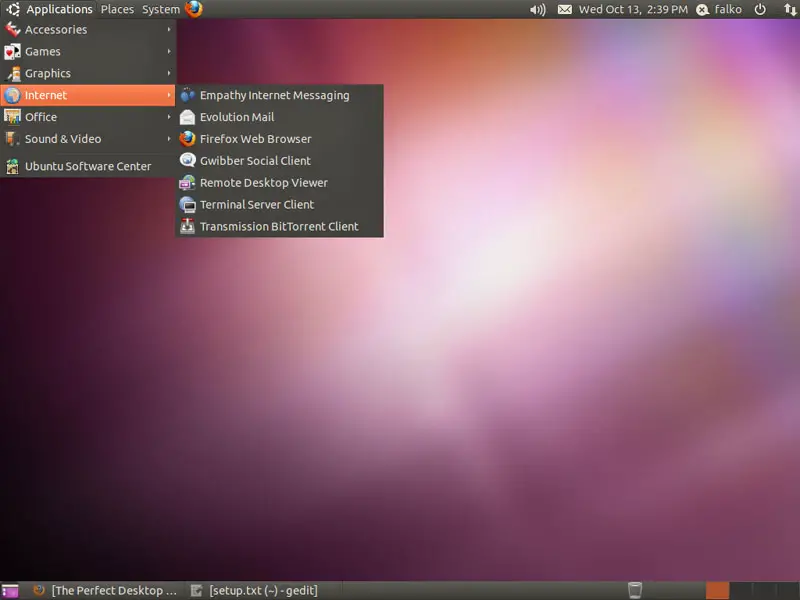This screenshot has height=600, width=800.
Task: Click the Sound & Video icon
Action: coord(12,139)
